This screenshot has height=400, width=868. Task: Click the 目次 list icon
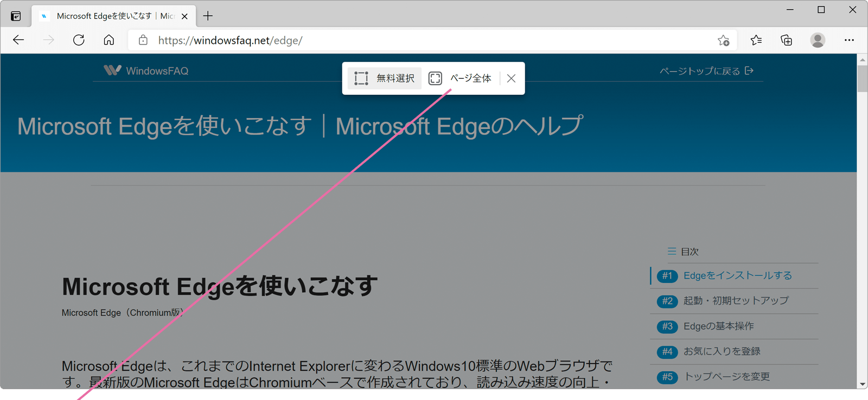pos(672,251)
